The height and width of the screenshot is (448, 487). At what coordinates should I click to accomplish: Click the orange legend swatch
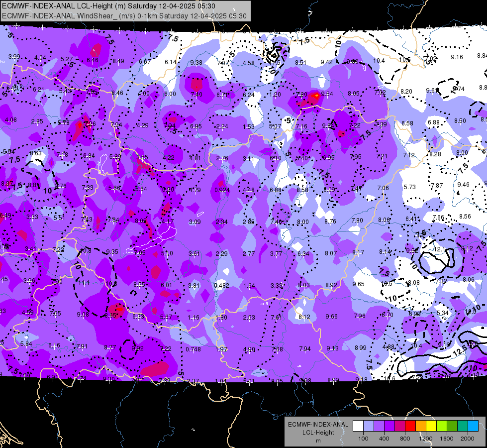[x=421, y=426]
